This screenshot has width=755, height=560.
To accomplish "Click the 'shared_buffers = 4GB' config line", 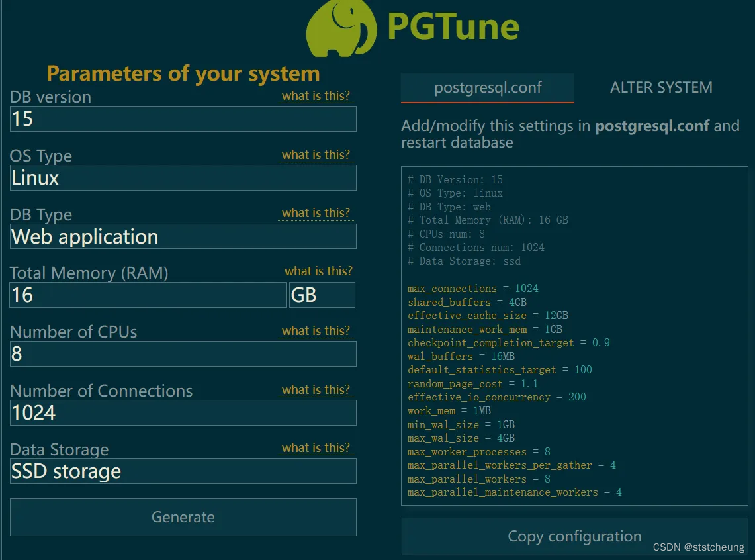I will click(x=467, y=302).
